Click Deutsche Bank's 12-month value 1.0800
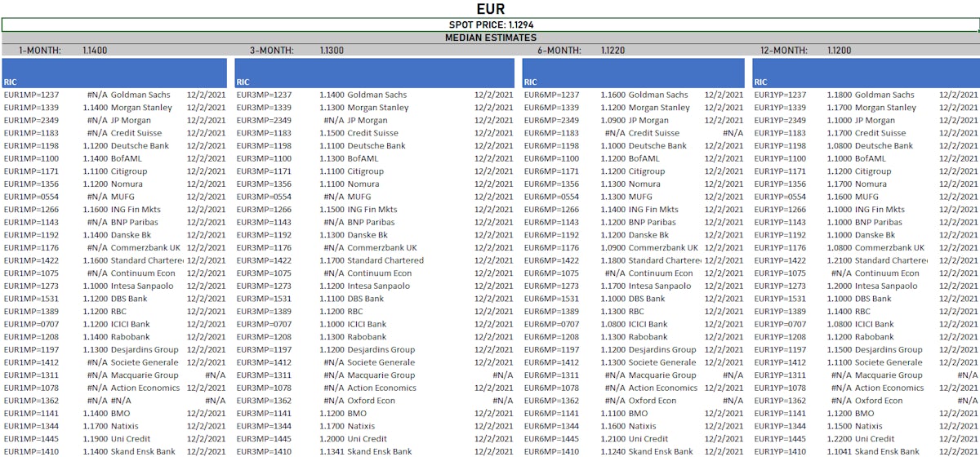Viewport: 980px width, 457px height. (x=839, y=146)
